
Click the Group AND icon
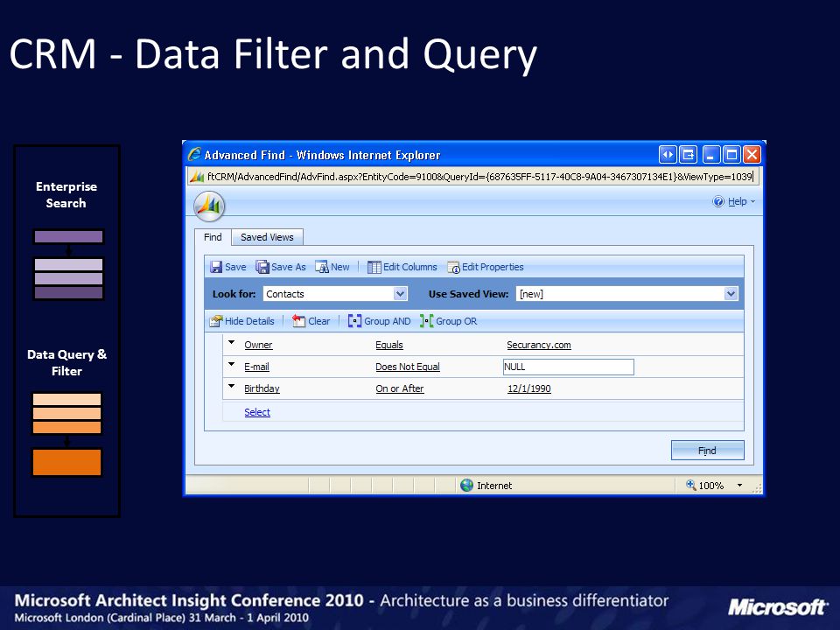coord(354,321)
